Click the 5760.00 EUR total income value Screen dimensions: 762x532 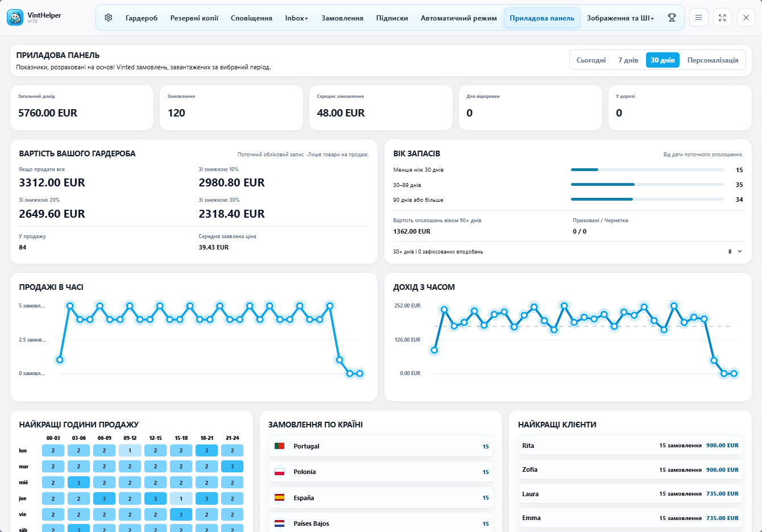(48, 113)
